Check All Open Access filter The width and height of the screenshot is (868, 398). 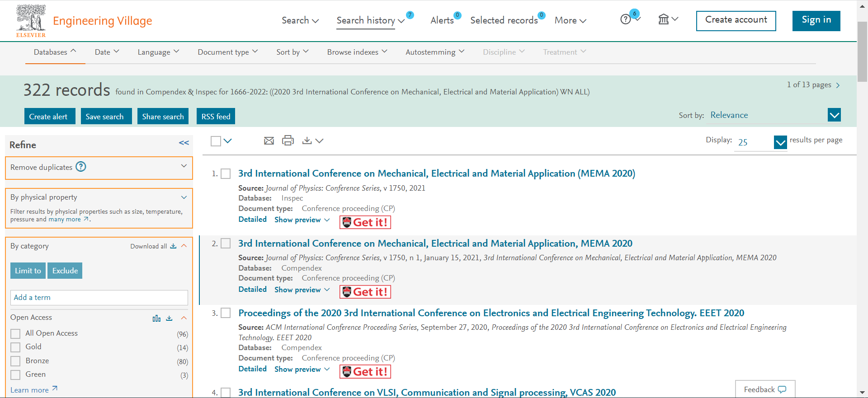tap(15, 333)
